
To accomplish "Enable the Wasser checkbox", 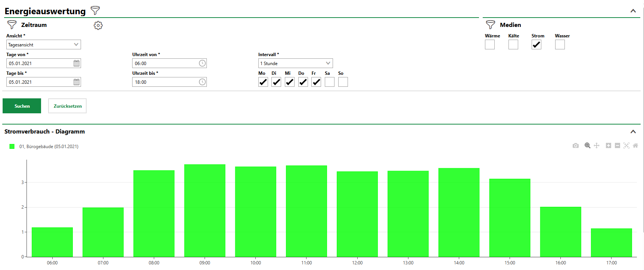I will point(560,45).
